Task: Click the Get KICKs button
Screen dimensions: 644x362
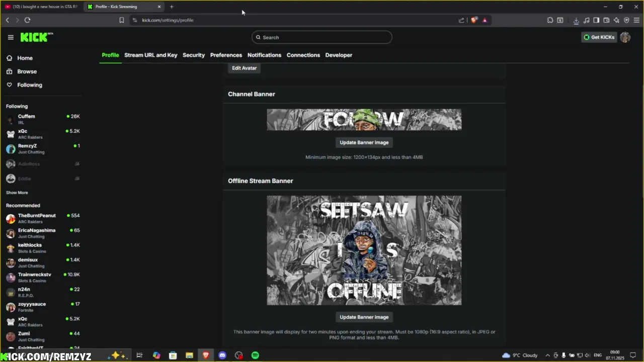Action: point(599,37)
